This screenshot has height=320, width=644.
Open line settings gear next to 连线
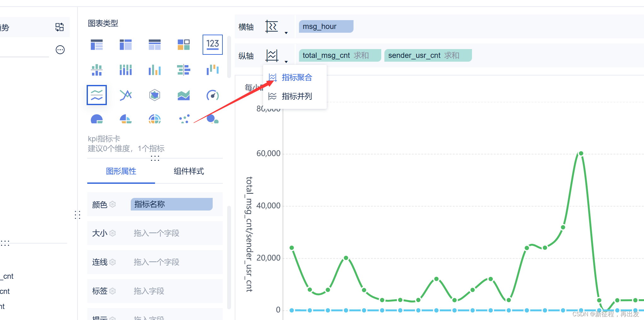(x=113, y=262)
